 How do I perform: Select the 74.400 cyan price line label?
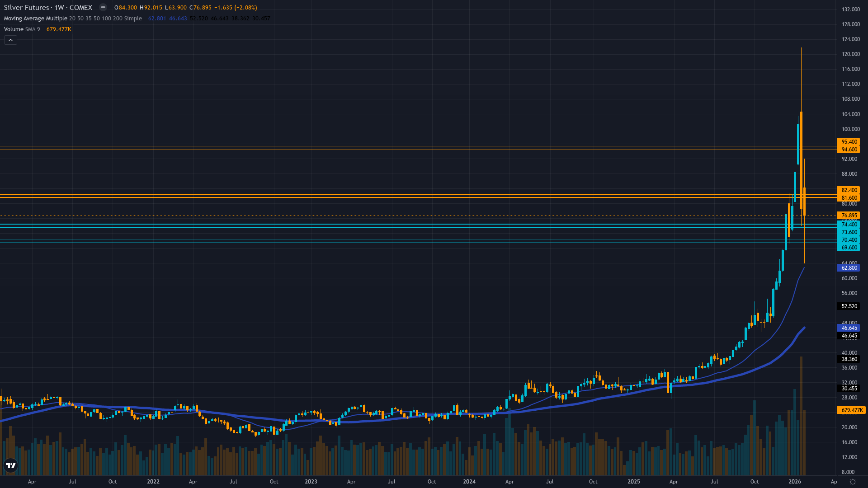tap(849, 225)
